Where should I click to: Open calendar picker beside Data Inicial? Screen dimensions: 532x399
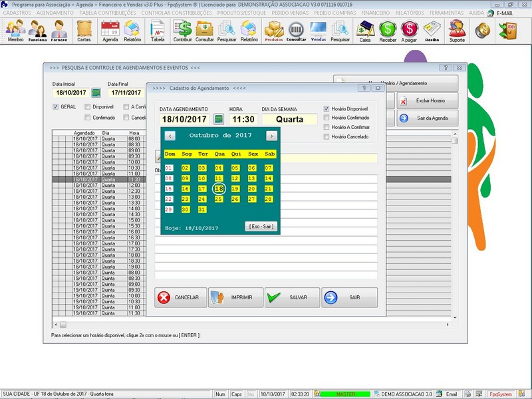coord(96,92)
